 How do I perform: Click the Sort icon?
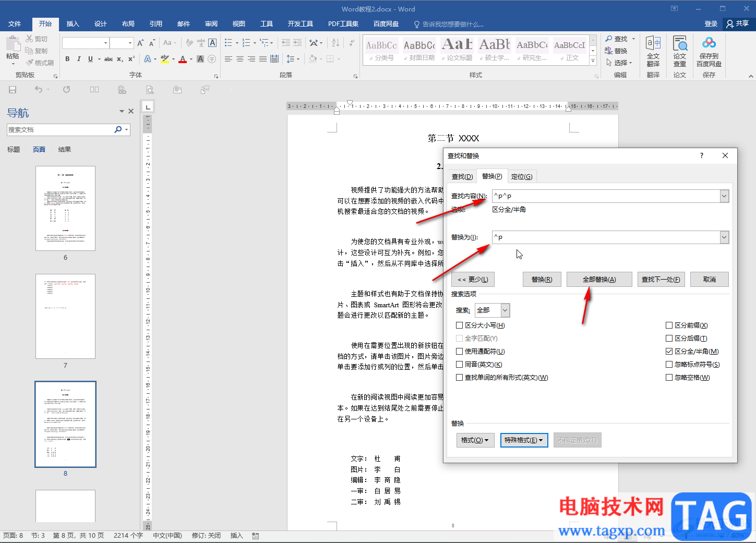[x=335, y=43]
